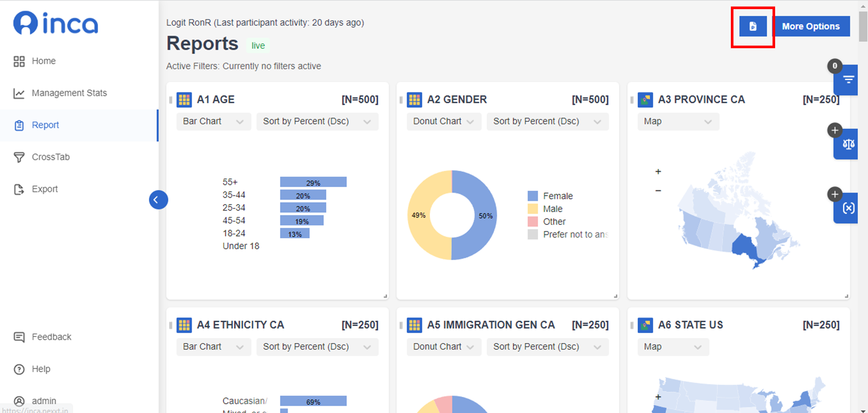
Task: Click the plus badge above the variable icon
Action: click(x=835, y=194)
